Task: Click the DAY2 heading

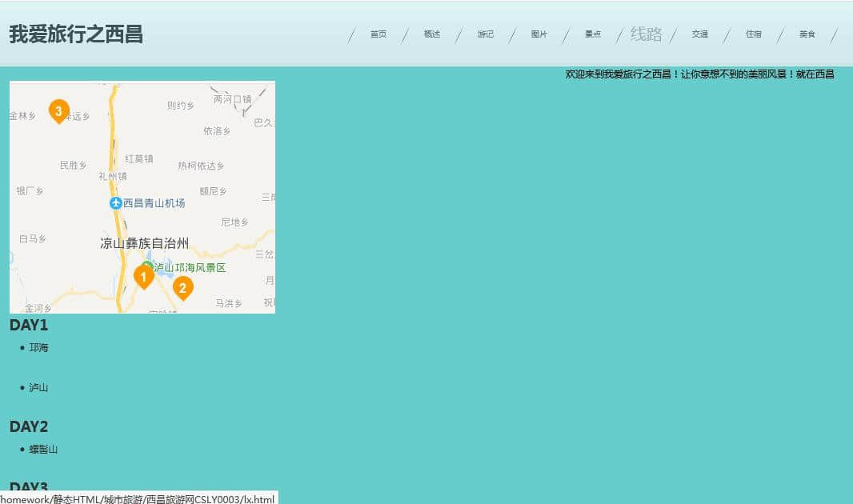Action: coord(29,426)
